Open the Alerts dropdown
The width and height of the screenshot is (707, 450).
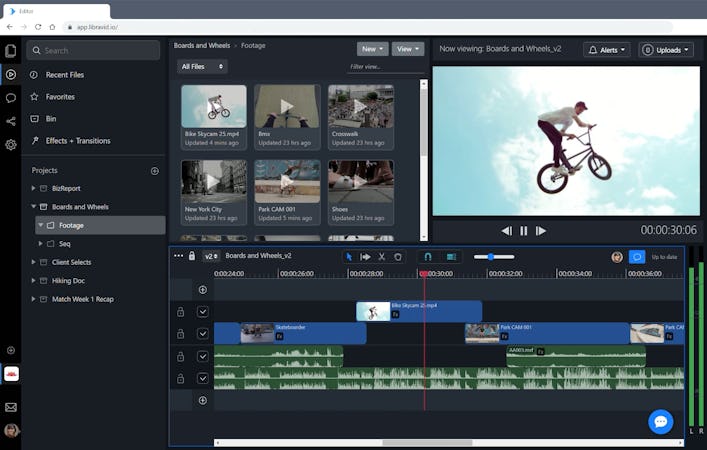click(x=606, y=50)
